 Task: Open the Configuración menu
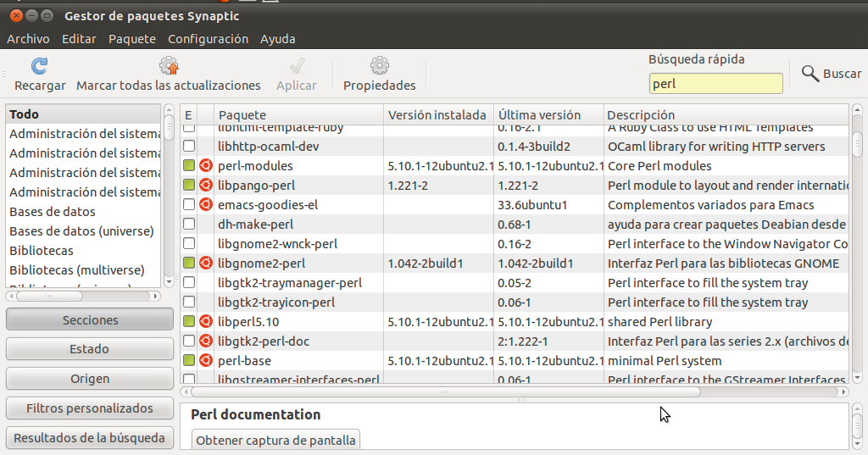pyautogui.click(x=209, y=39)
